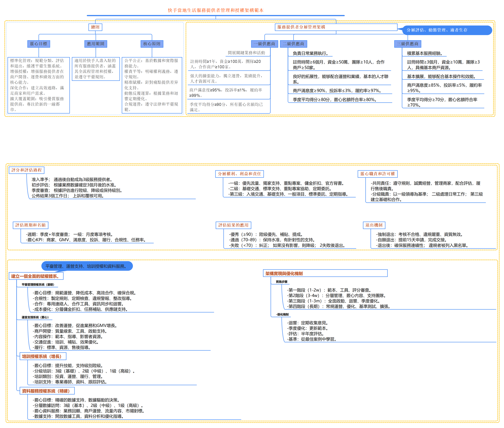Select 建立一個全面的賦權體系 node
Image resolution: width=504 pixels, height=428 pixels.
point(36,276)
